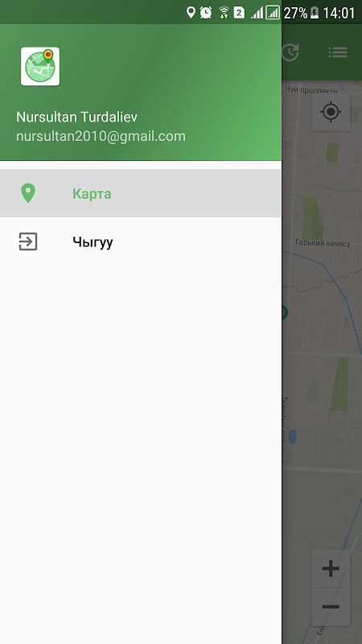Zoom out with the minus button
This screenshot has height=644, width=362.
331,607
